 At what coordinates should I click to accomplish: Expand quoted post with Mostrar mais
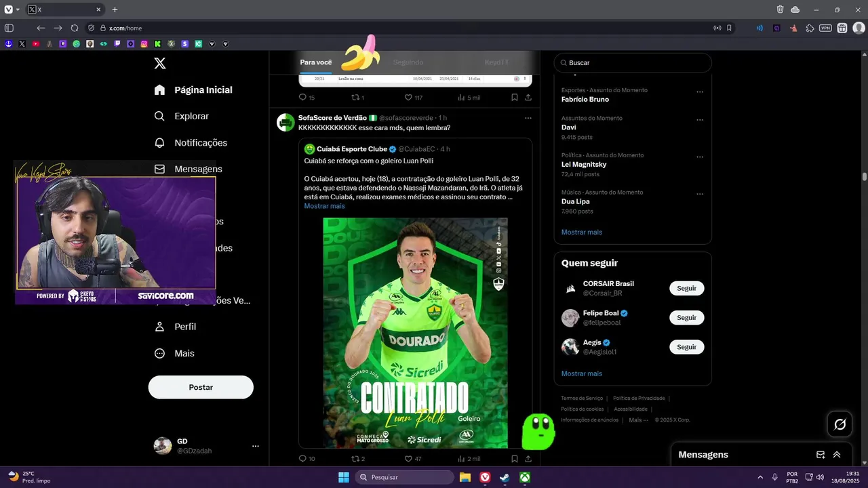pyautogui.click(x=324, y=206)
